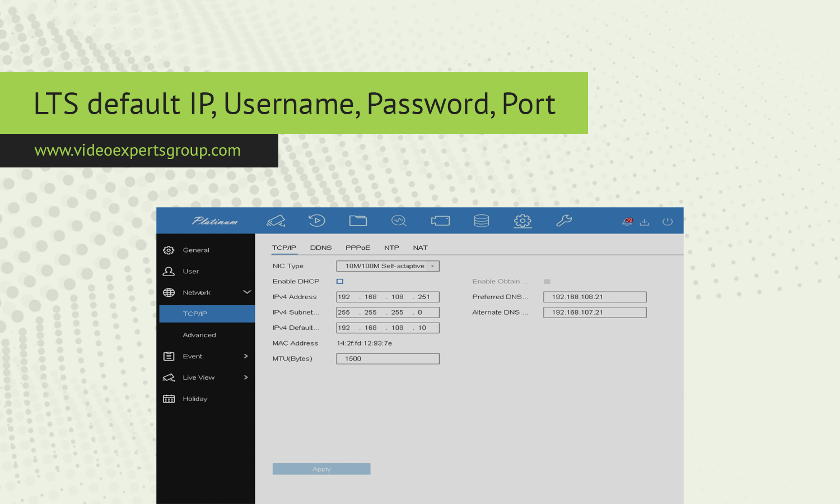Open the Camera management icon in top bar
This screenshot has width=840, height=504.
(x=440, y=221)
